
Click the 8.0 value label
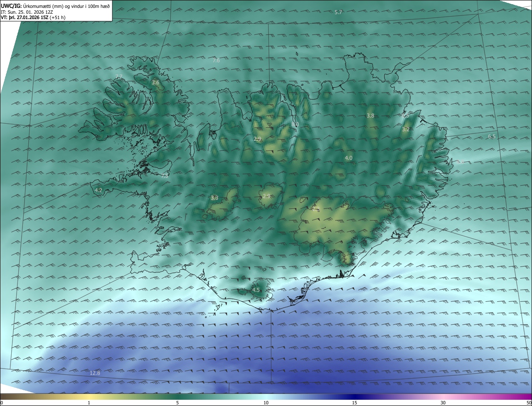pos(295,125)
